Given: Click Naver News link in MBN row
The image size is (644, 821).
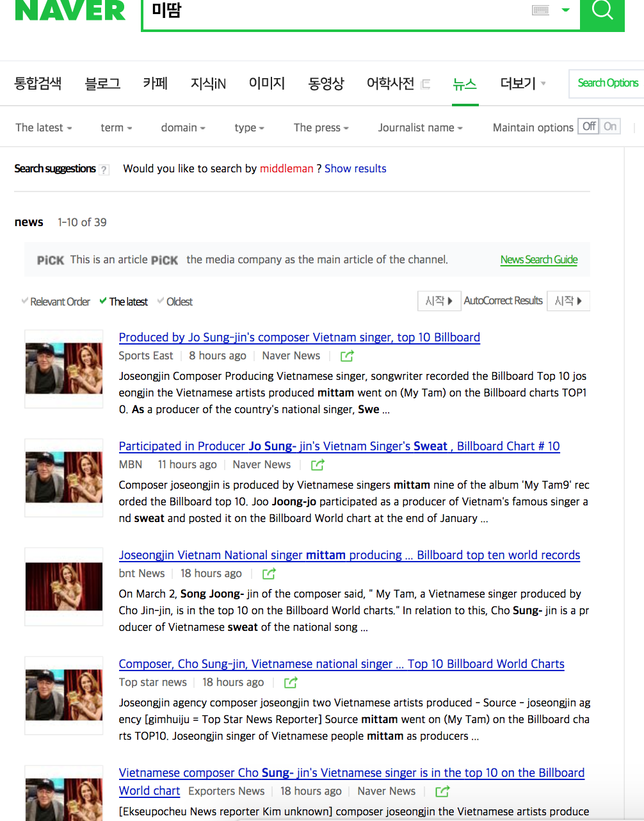Looking at the screenshot, I should (262, 464).
